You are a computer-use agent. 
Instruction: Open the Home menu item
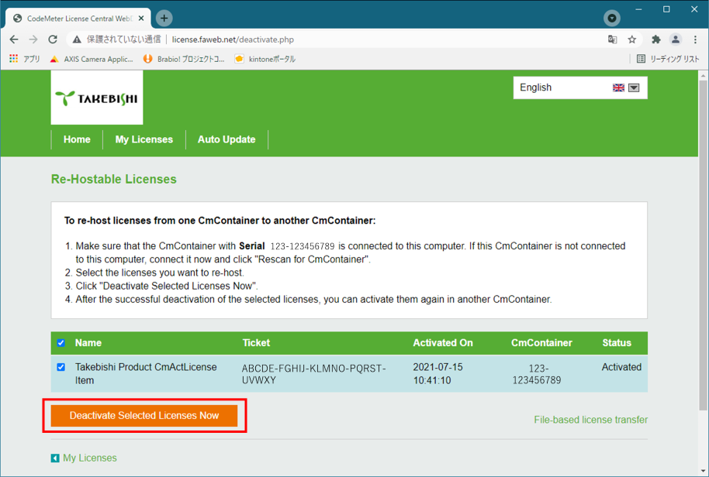(x=76, y=139)
